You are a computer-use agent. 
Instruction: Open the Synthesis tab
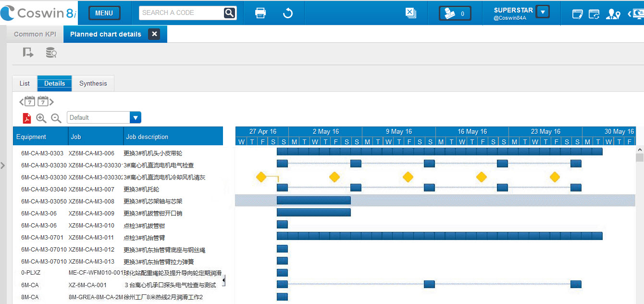(93, 83)
